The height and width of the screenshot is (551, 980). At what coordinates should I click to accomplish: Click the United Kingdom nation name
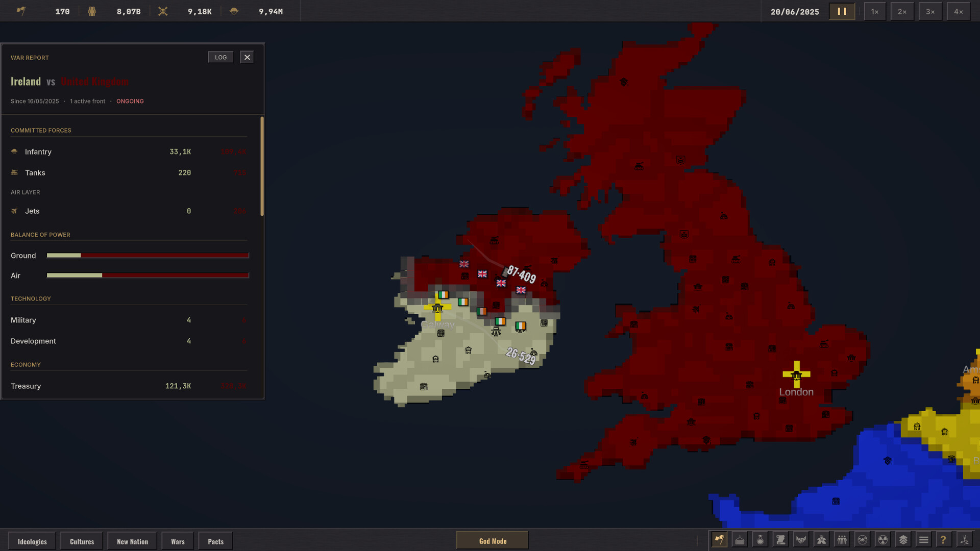(x=94, y=82)
